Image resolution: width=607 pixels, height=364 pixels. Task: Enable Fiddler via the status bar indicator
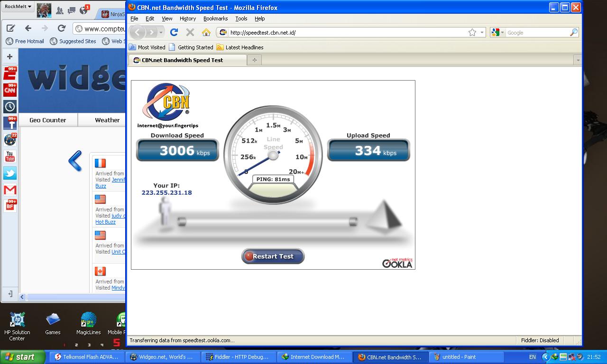pos(540,340)
